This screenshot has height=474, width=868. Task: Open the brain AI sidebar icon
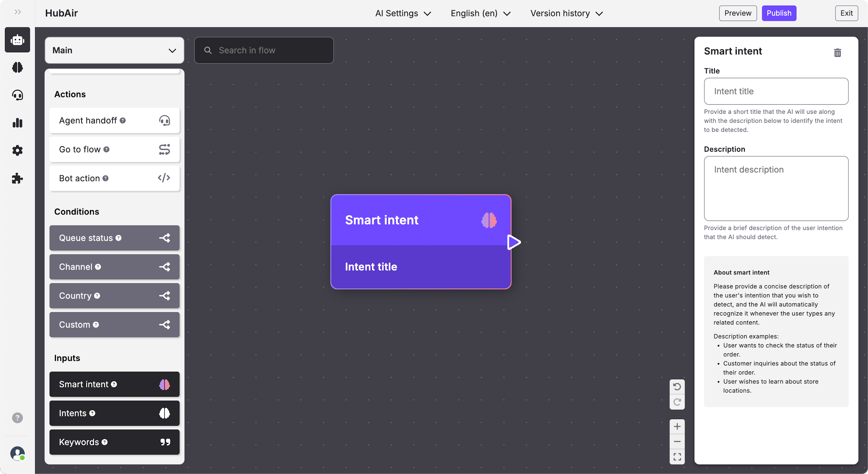pyautogui.click(x=17, y=67)
